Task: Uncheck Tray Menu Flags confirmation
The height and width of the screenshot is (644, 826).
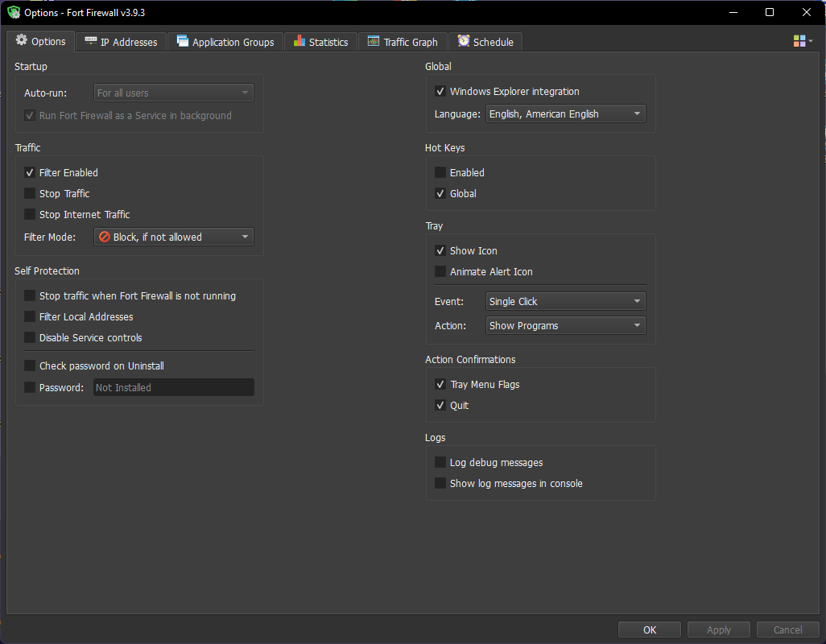Action: (x=440, y=385)
